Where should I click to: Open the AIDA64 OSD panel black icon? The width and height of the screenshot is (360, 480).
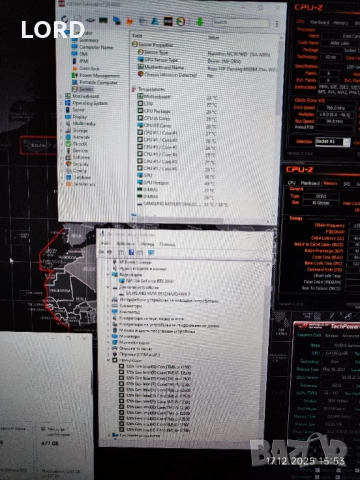[x=168, y=22]
